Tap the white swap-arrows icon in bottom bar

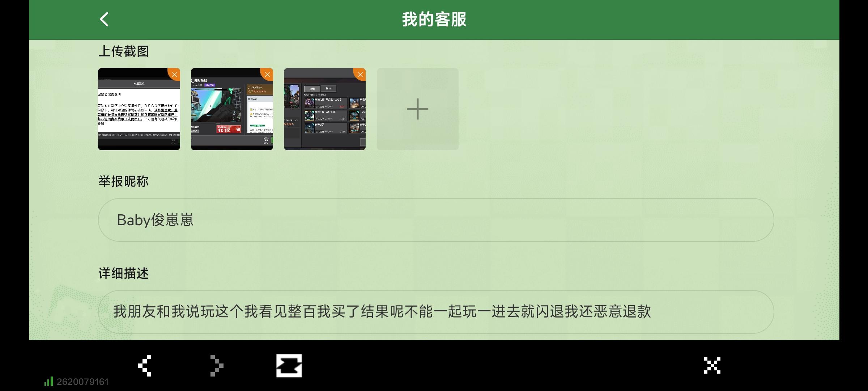(289, 366)
